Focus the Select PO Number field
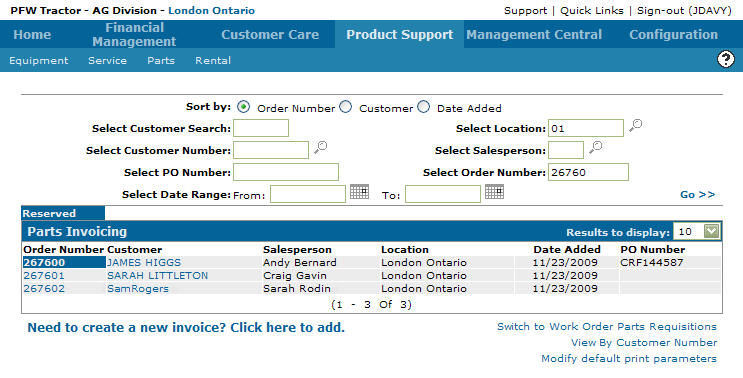This screenshot has width=743, height=378. [x=286, y=172]
